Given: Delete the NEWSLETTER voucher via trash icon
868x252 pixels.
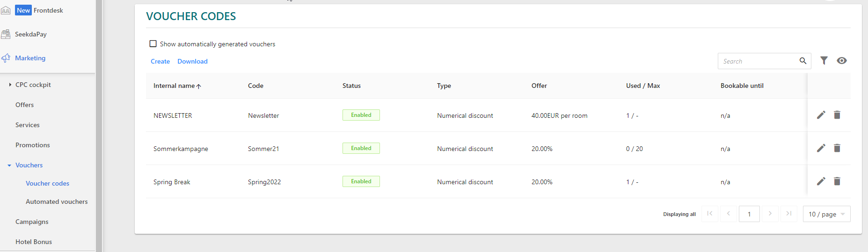Looking at the screenshot, I should (837, 115).
